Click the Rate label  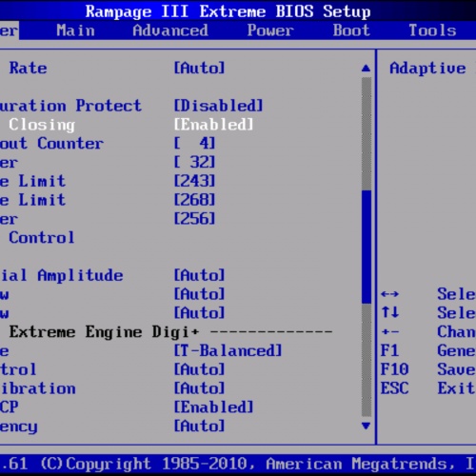28,68
